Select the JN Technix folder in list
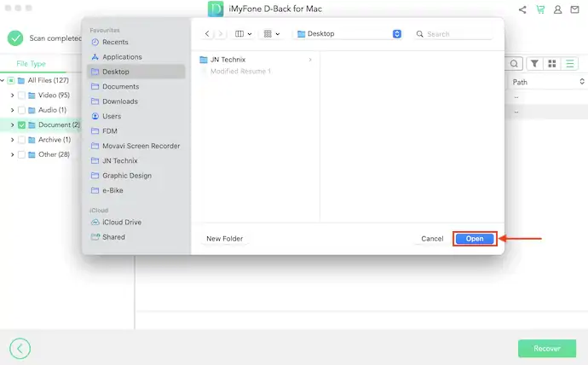The height and width of the screenshot is (365, 588). [228, 60]
